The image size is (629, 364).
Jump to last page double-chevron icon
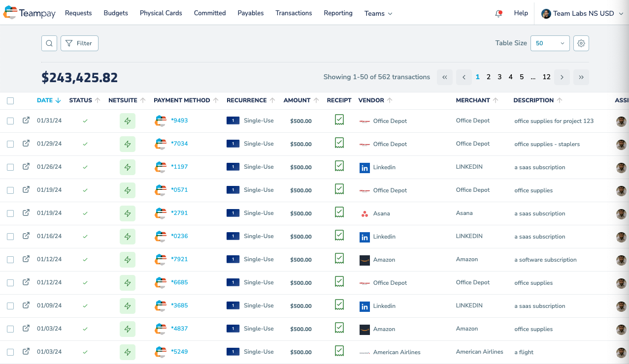[x=581, y=77]
